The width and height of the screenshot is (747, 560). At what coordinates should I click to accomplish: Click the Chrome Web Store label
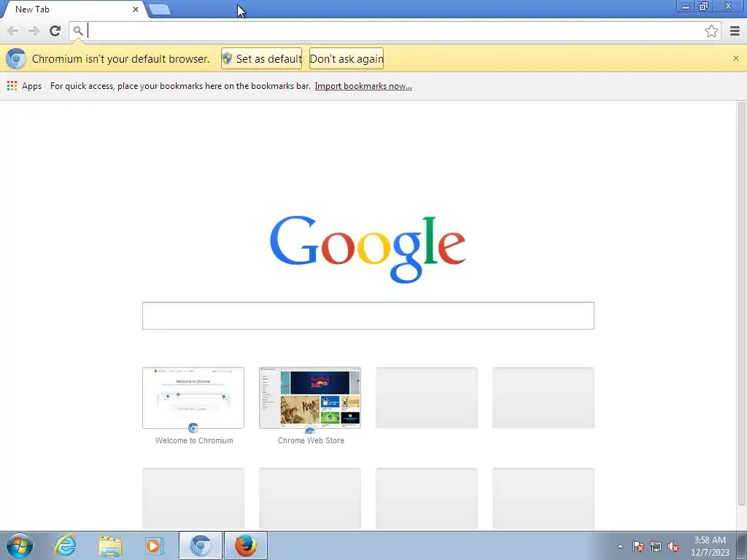pos(311,440)
